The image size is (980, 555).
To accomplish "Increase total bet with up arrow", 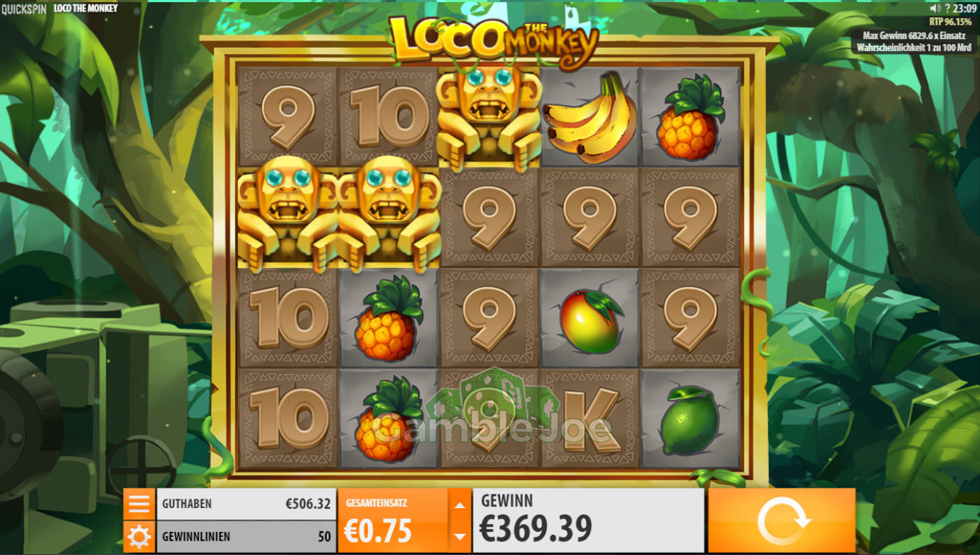I will (x=460, y=505).
